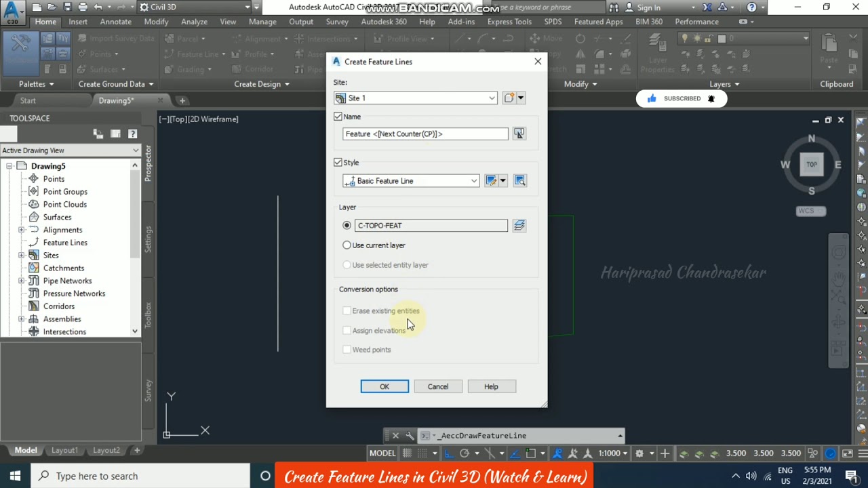This screenshot has height=488, width=868.
Task: Uncheck the Name checkbox
Action: click(338, 117)
